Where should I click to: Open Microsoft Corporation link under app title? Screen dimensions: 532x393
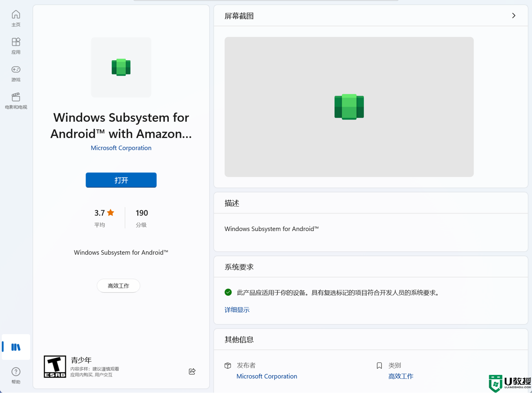click(x=121, y=148)
